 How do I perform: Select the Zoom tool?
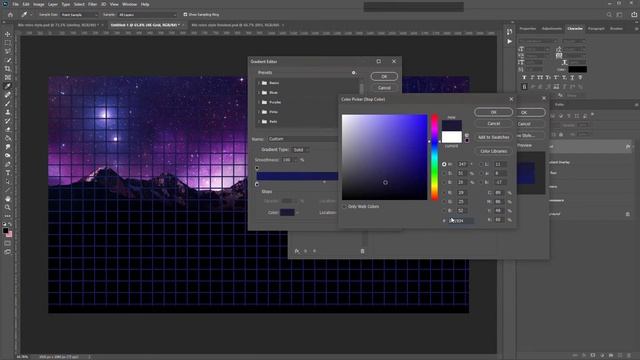7,207
